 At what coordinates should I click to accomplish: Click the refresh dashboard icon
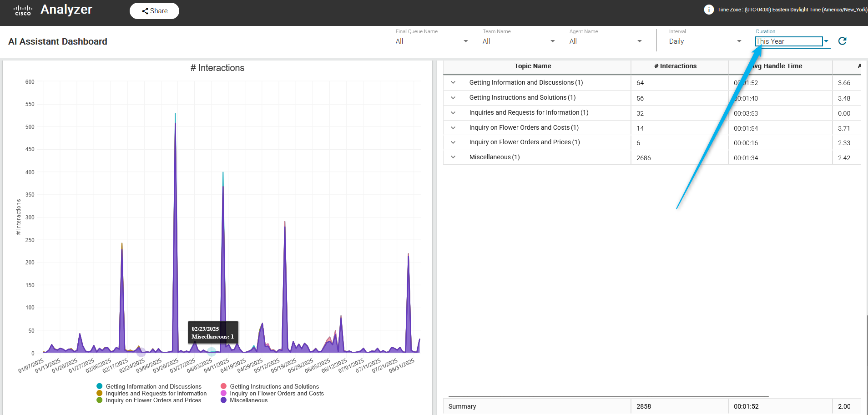click(842, 41)
